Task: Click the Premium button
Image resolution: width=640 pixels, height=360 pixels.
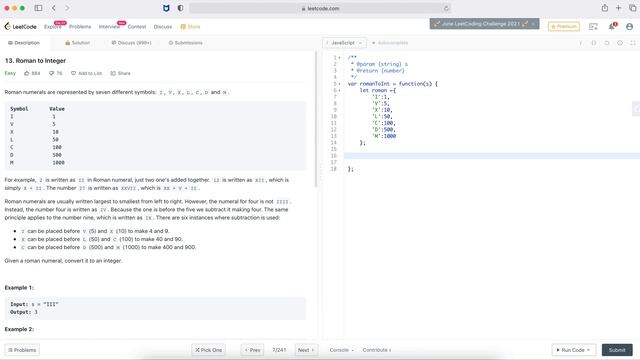Action: 564,27
